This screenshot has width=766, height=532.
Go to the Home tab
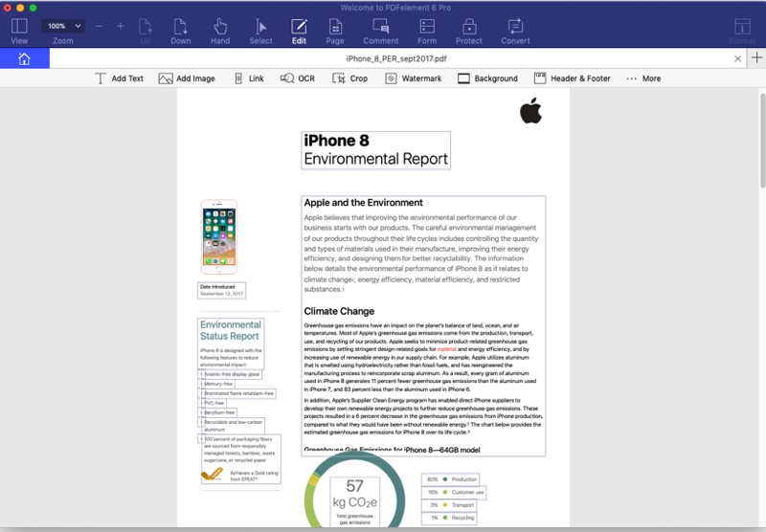(x=25, y=58)
